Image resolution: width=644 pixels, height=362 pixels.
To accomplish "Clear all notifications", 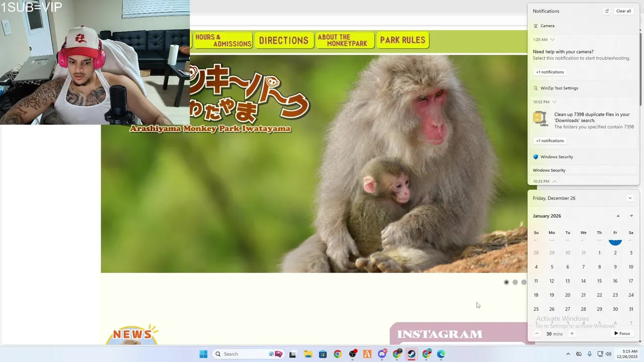I will click(x=623, y=11).
